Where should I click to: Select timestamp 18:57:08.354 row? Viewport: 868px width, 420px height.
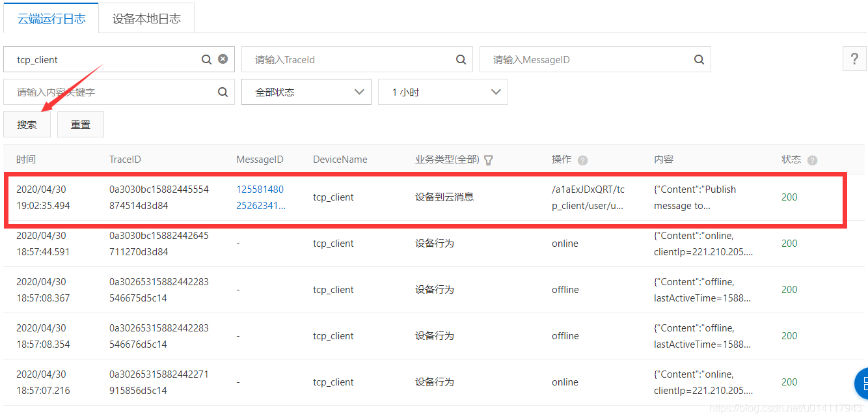coord(43,336)
